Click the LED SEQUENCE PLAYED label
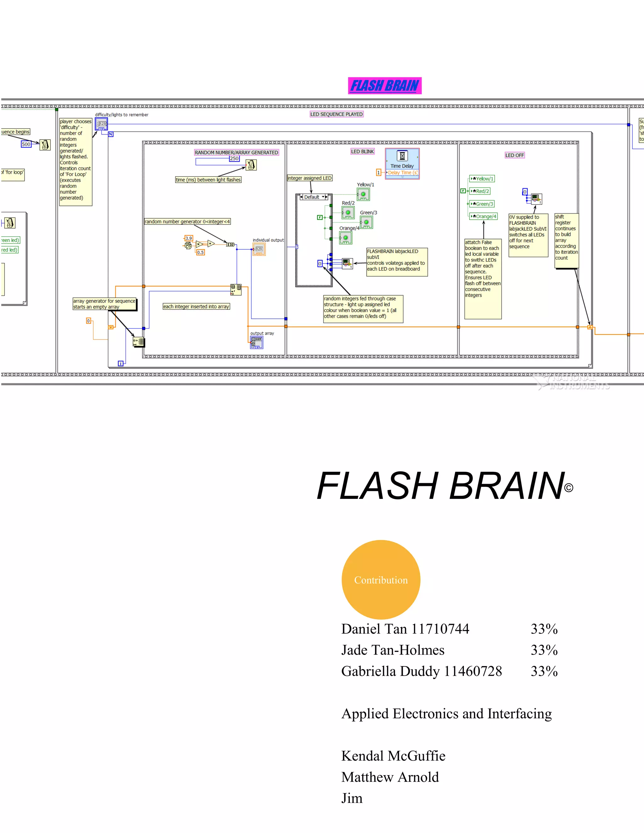The height and width of the screenshot is (833, 644). [336, 114]
